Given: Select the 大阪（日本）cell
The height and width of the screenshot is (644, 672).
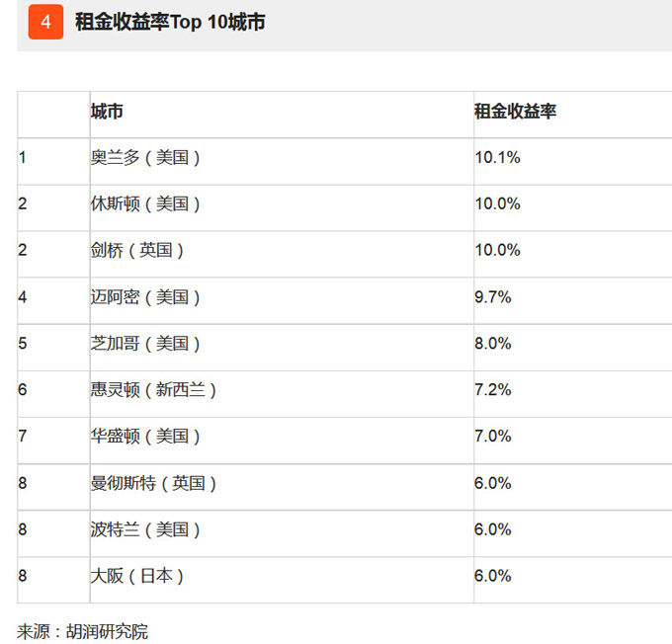Looking at the screenshot, I should 137,576.
